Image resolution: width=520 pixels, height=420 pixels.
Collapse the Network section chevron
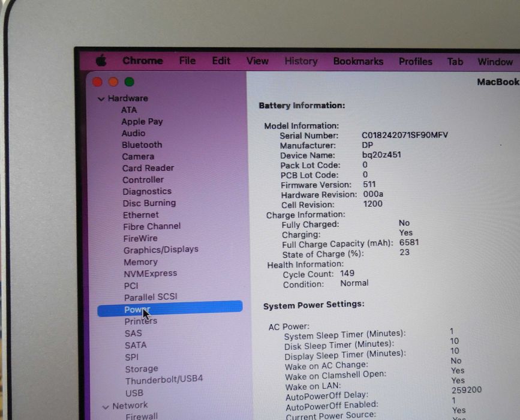click(x=106, y=407)
